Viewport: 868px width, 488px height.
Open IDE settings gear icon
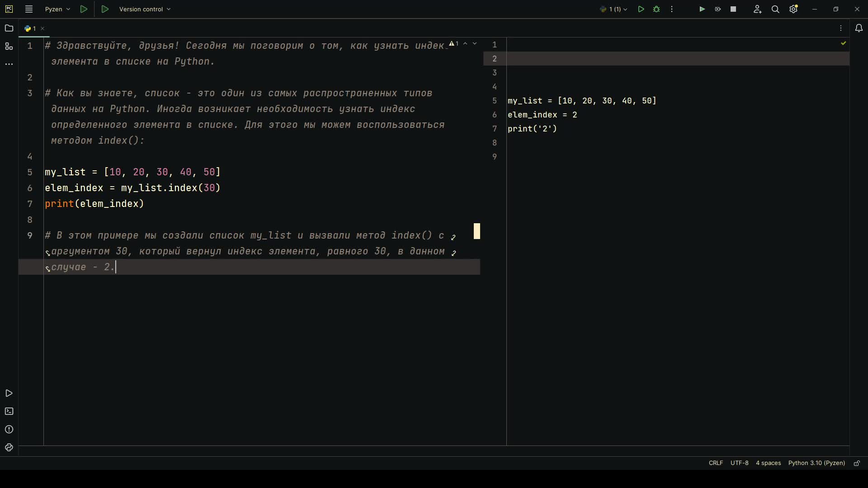[793, 9]
